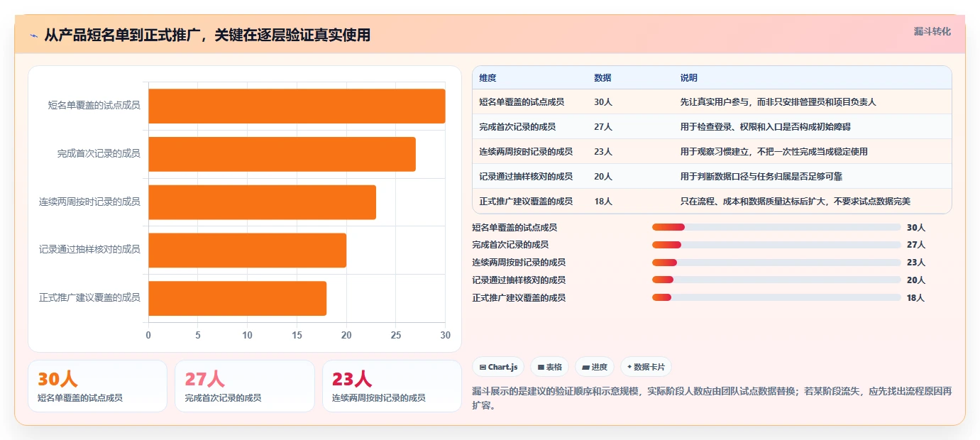Click the 正式推广建议覆盖的成员 chart bar
The image size is (980, 440).
coord(237,299)
